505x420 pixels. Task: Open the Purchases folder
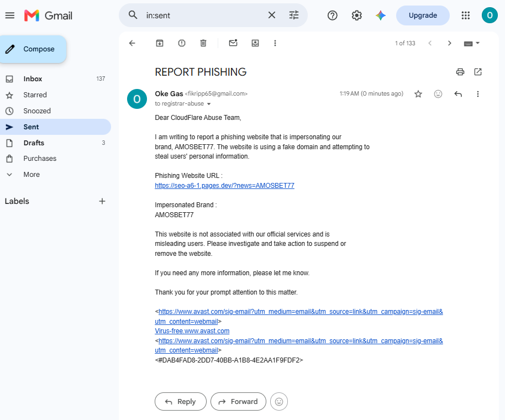point(55,159)
